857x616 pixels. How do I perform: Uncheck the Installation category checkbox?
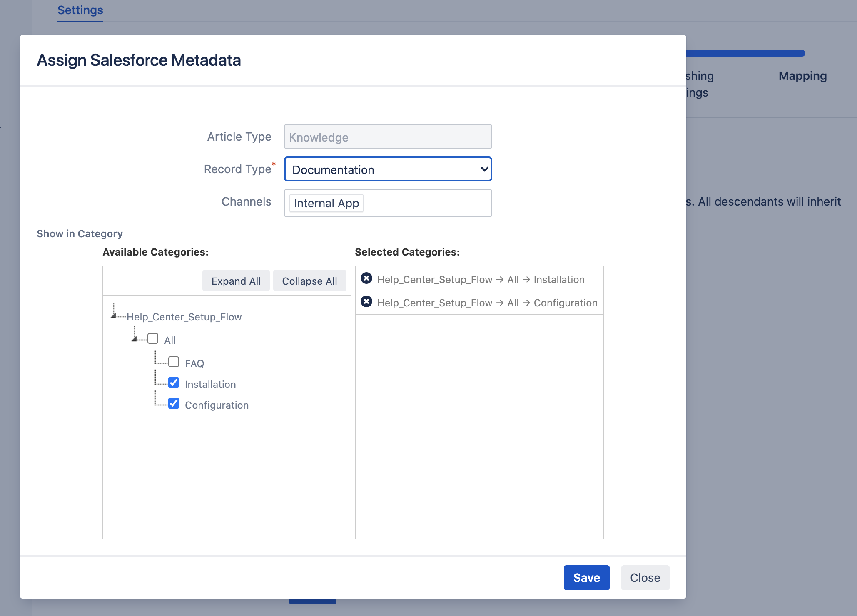tap(174, 383)
